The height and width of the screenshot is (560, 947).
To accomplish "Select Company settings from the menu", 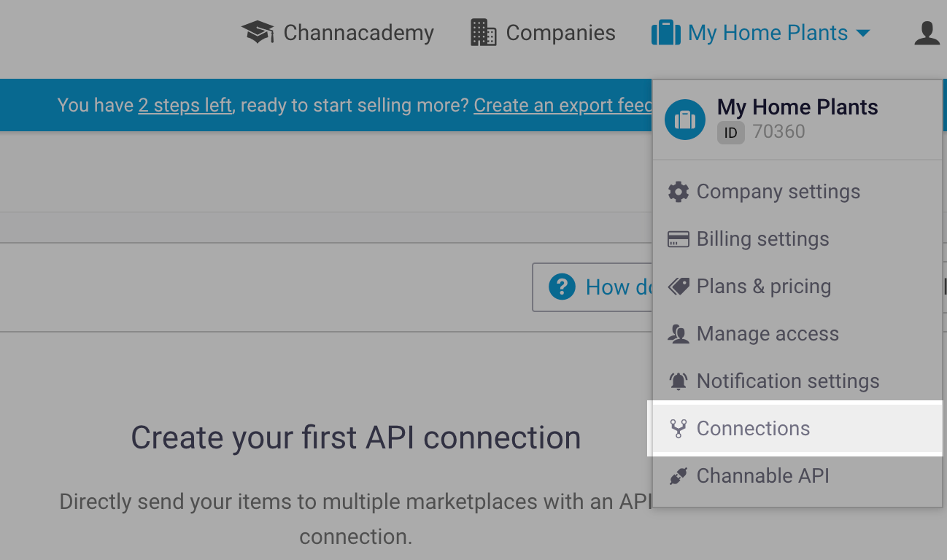I will 778,191.
